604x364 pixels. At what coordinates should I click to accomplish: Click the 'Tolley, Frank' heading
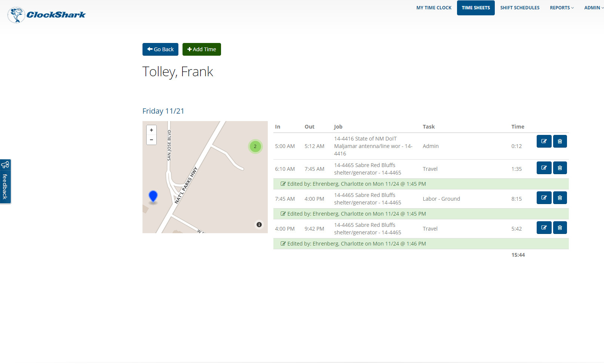click(x=178, y=72)
